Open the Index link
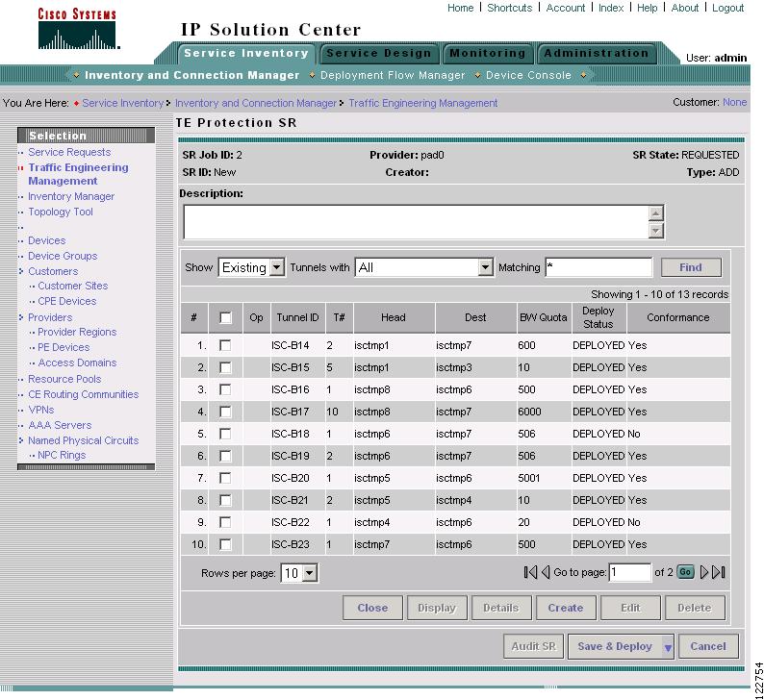This screenshot has height=700, width=764. [x=611, y=8]
